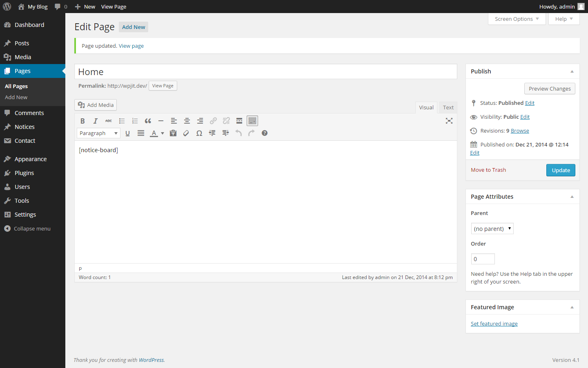The image size is (588, 368).
Task: Click the paste as text icon
Action: click(x=173, y=133)
